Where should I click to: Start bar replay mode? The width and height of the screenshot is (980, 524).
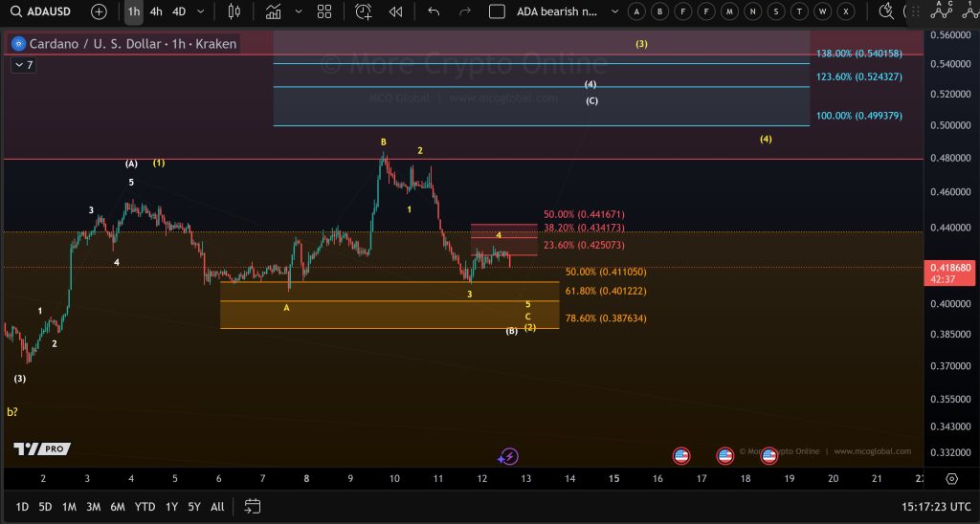[x=395, y=11]
